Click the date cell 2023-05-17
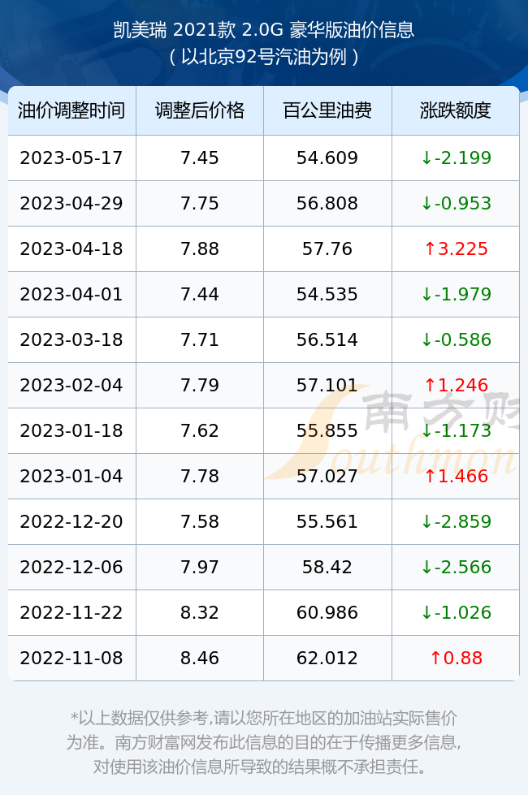This screenshot has width=528, height=812. (71, 158)
